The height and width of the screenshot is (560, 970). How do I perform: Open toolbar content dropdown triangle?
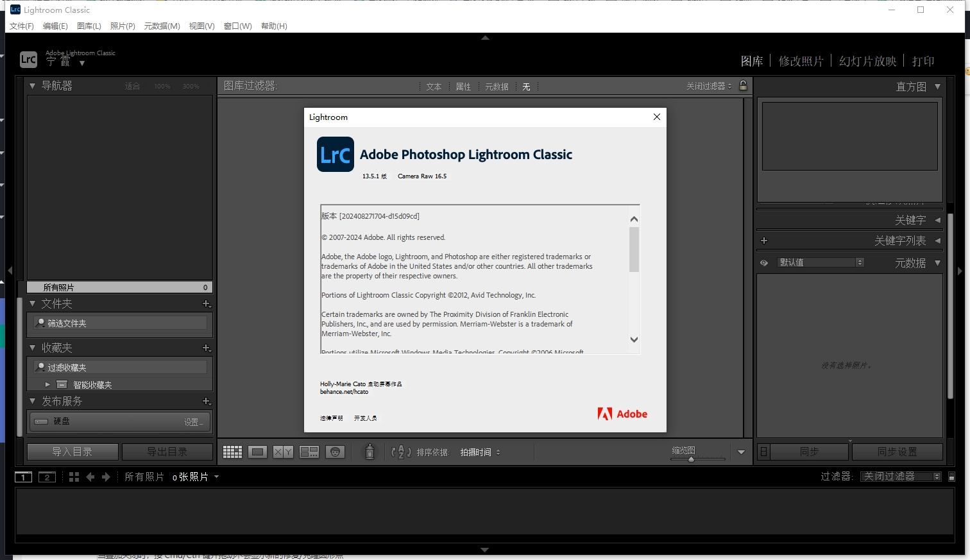coord(741,452)
